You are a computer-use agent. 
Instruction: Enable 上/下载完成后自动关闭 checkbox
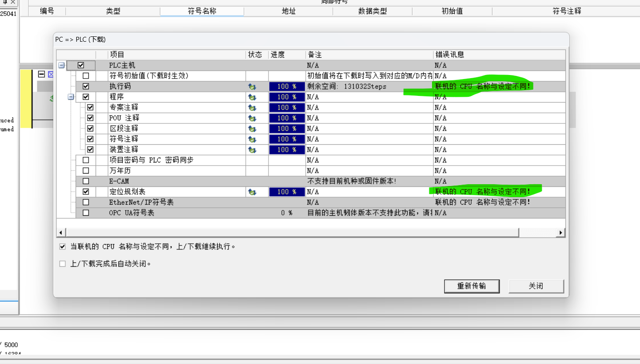63,264
